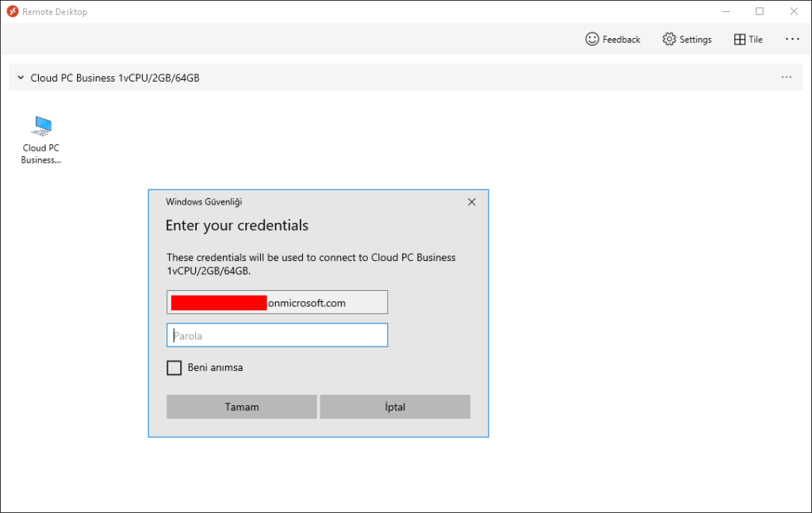Focus the Parola password field
The width and height of the screenshot is (812, 513).
pos(277,335)
